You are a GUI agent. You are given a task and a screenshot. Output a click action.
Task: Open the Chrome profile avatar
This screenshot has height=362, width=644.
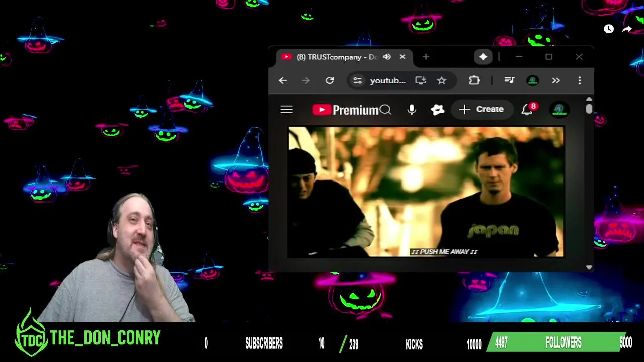click(533, 80)
